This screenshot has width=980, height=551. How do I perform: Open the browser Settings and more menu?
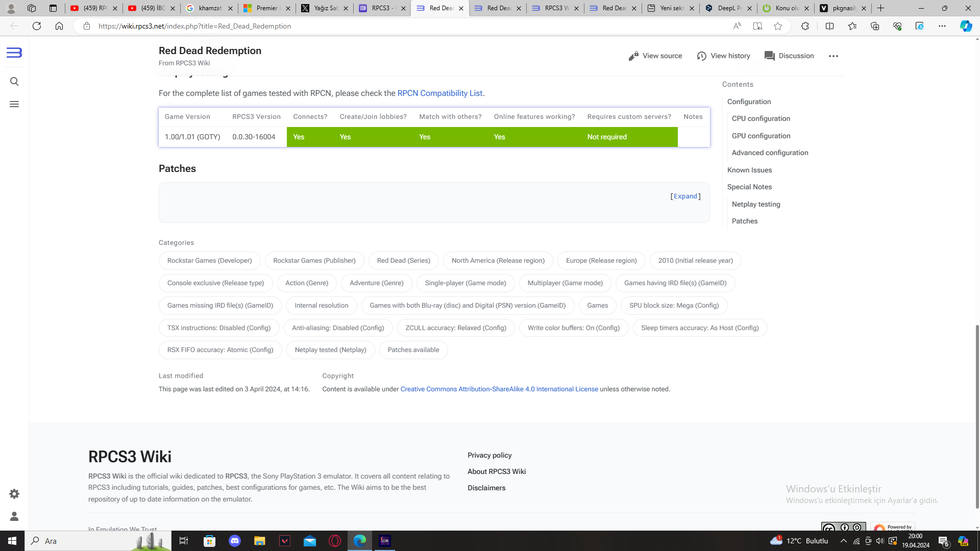pos(942,26)
